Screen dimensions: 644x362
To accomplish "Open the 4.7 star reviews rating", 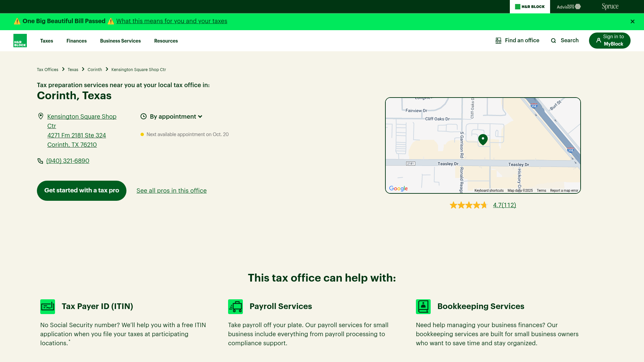I will pyautogui.click(x=504, y=205).
